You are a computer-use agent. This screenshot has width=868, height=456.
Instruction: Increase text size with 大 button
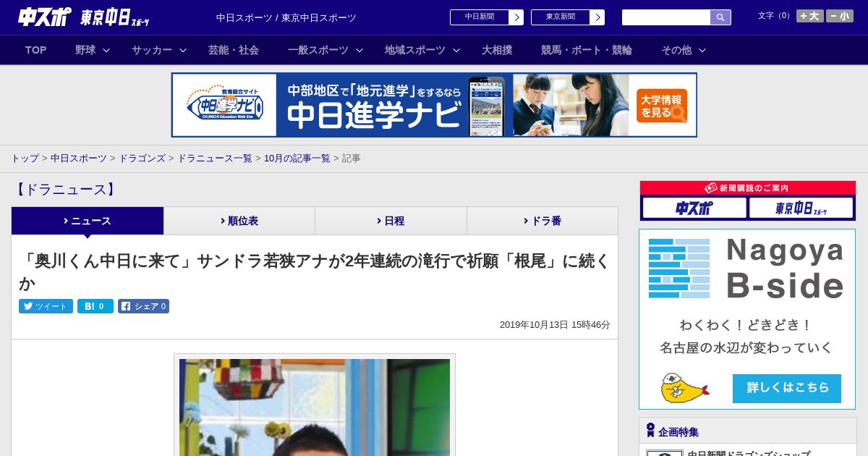(x=810, y=16)
